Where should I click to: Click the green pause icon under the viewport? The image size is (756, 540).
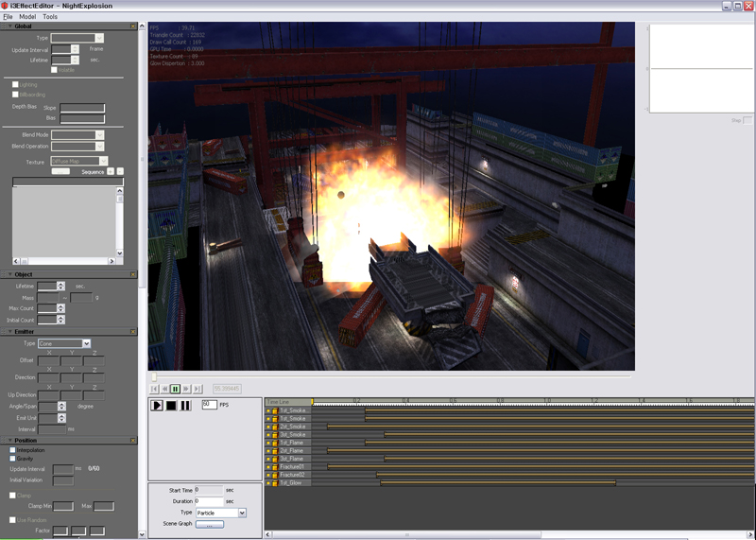coord(176,389)
